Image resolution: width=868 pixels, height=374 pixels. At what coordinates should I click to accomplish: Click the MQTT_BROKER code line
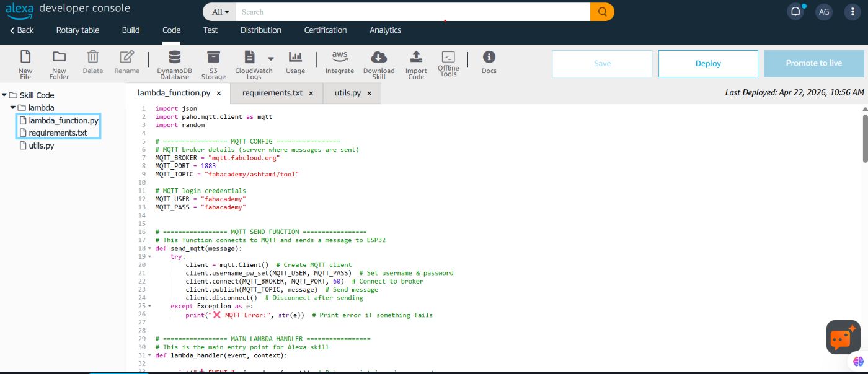pyautogui.click(x=218, y=157)
